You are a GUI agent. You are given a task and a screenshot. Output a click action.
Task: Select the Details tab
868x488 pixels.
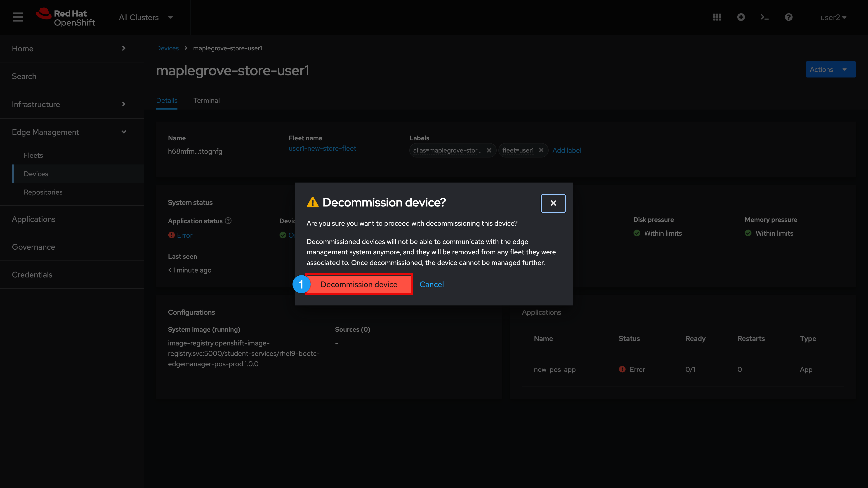click(x=166, y=100)
